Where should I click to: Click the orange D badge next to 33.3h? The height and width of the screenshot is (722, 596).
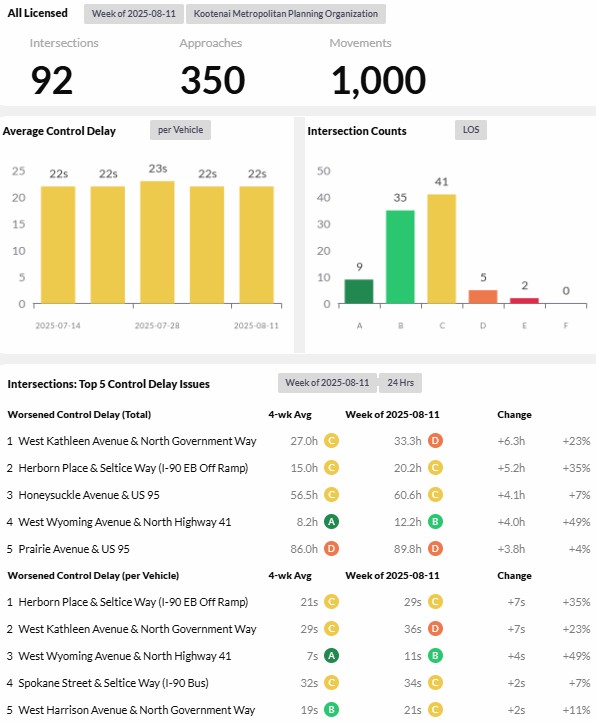pos(435,441)
